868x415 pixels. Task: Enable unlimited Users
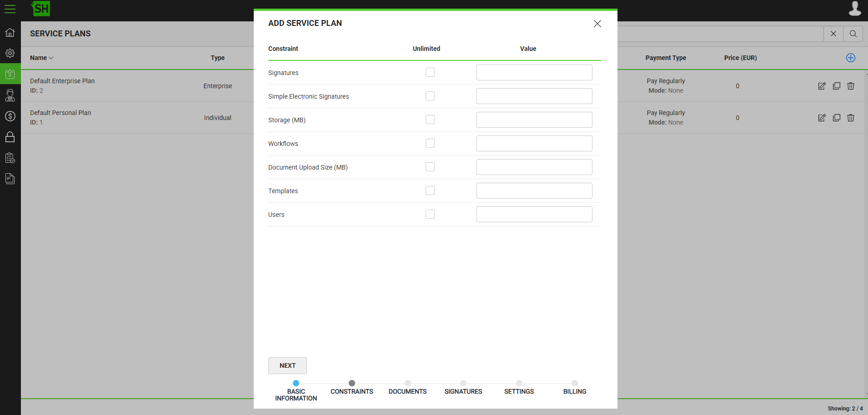tap(430, 214)
